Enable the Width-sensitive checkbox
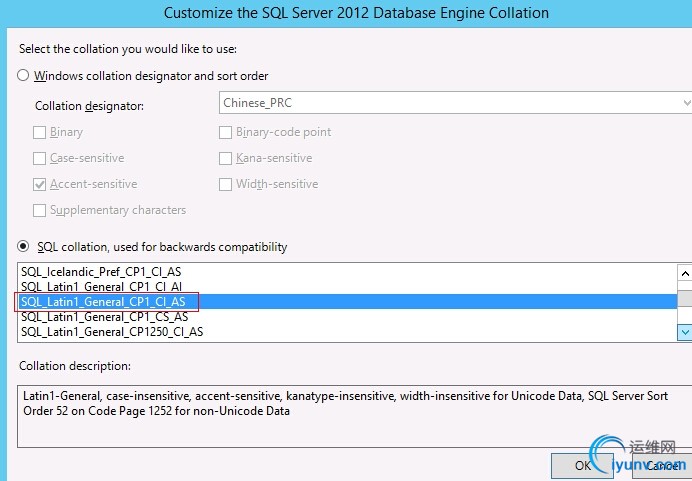Image resolution: width=692 pixels, height=481 pixels. click(226, 184)
